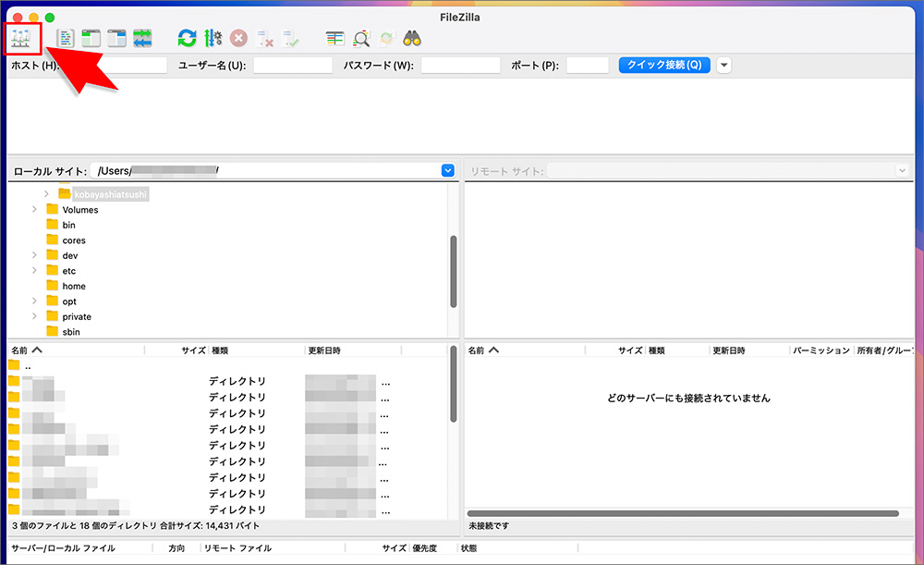Select the Volumes label in the tree

(80, 210)
